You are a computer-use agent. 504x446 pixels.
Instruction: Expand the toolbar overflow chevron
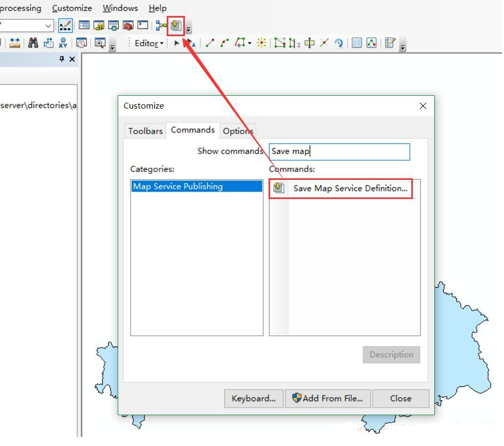point(188,28)
